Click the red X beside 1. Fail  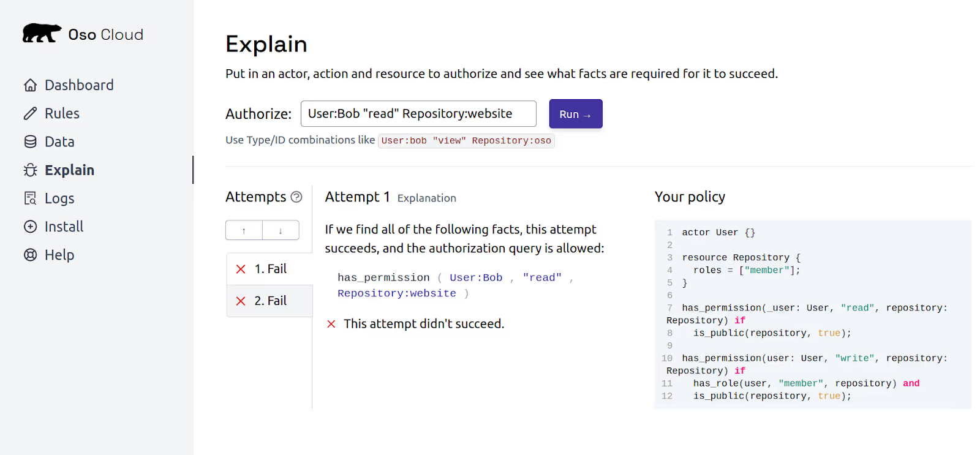pyautogui.click(x=241, y=269)
